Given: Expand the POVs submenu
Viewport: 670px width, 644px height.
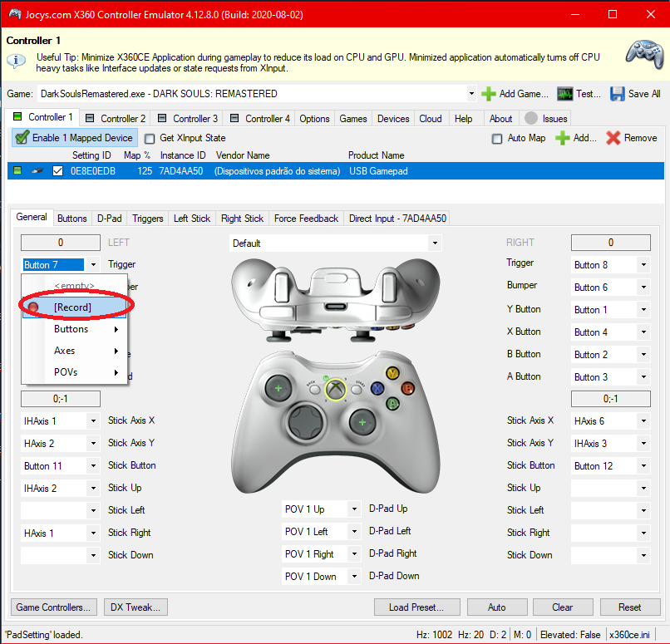Looking at the screenshot, I should (x=75, y=372).
